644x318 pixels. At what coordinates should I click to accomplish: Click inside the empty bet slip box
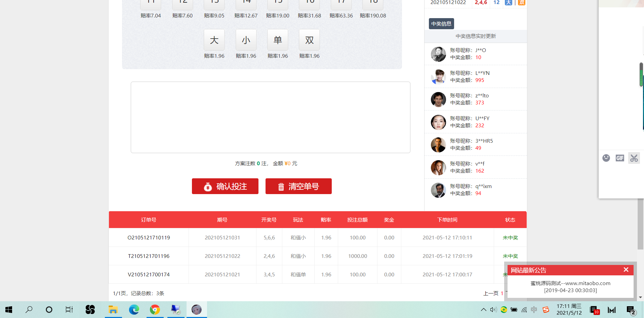(270, 117)
